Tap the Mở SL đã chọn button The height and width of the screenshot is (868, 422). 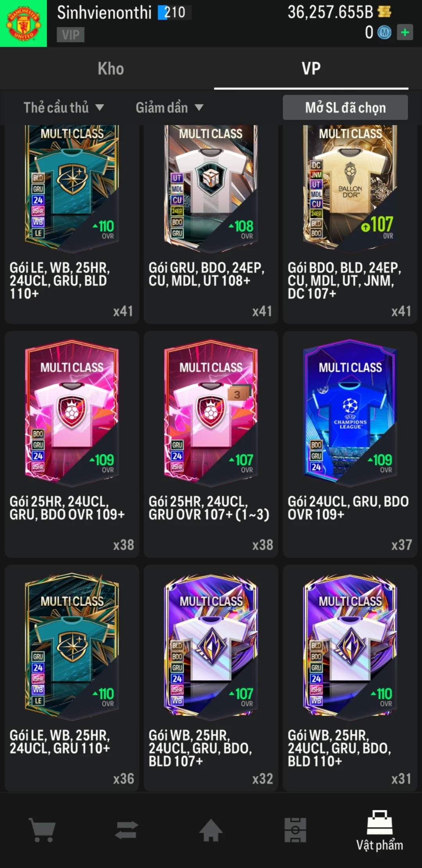click(x=345, y=108)
